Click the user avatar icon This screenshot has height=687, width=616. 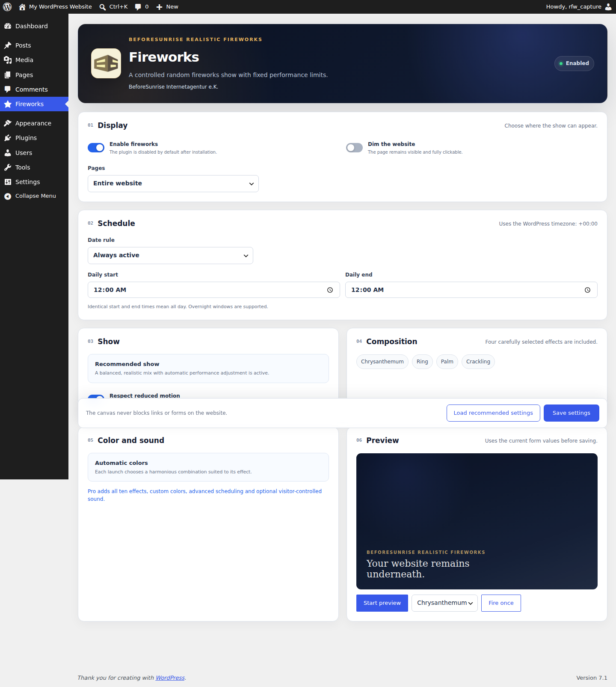click(608, 7)
